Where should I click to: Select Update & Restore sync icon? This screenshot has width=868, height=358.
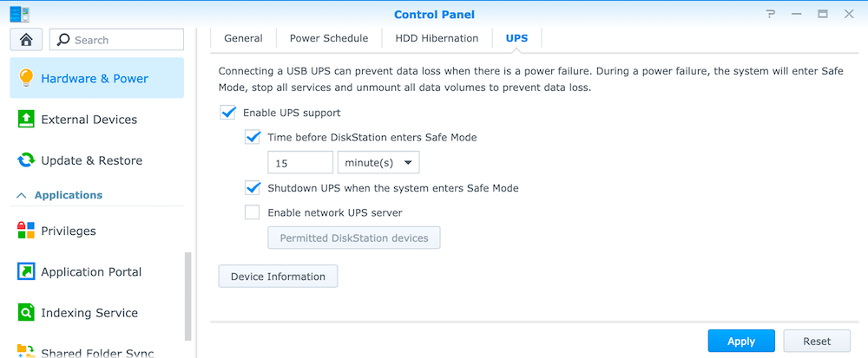(x=26, y=160)
